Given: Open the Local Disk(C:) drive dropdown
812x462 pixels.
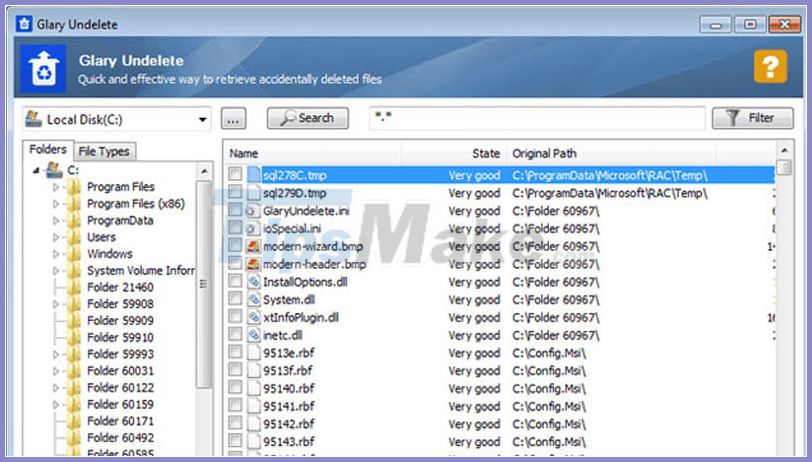Looking at the screenshot, I should coord(202,120).
